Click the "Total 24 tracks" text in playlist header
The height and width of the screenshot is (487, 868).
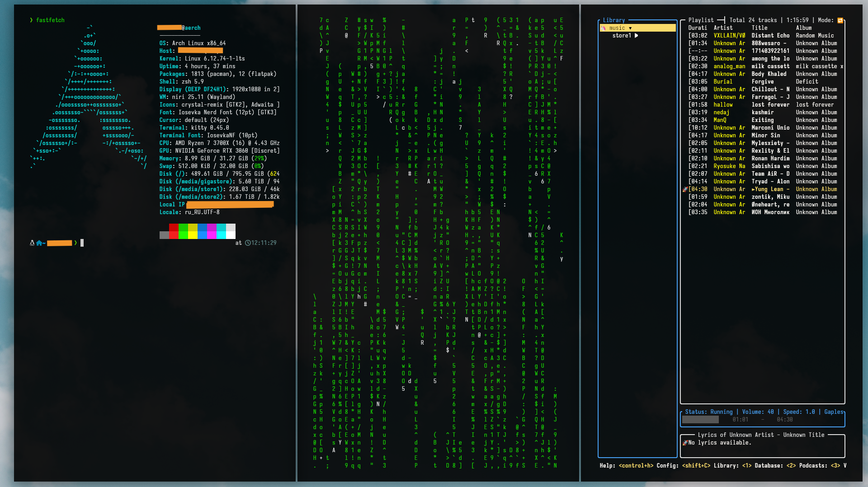[753, 20]
